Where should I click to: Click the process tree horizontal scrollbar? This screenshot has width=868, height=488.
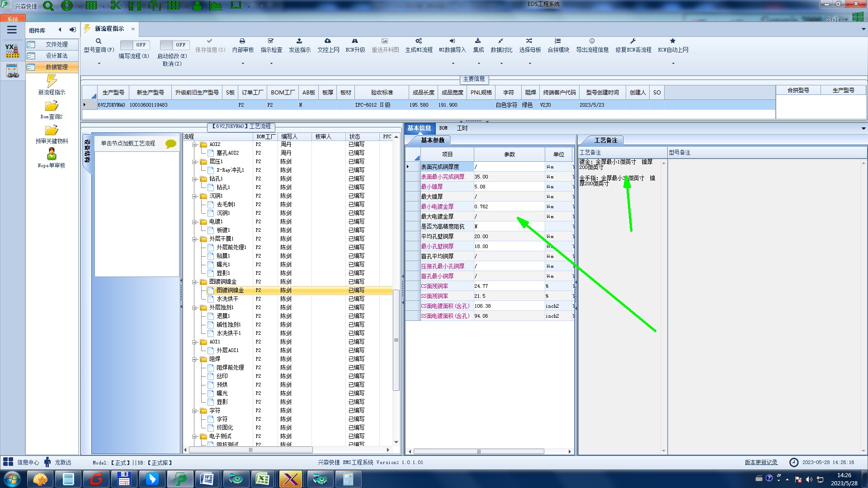point(251,450)
